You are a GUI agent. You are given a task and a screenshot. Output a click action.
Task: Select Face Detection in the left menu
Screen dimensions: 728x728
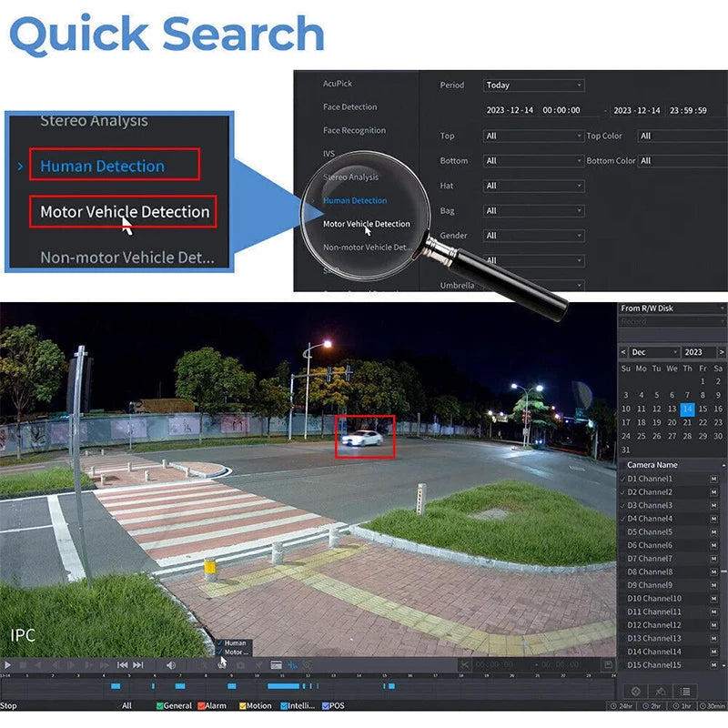click(x=350, y=106)
